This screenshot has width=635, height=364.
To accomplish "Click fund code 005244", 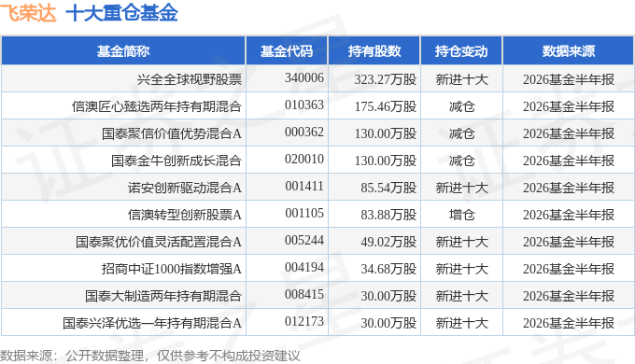I will pyautogui.click(x=304, y=241).
